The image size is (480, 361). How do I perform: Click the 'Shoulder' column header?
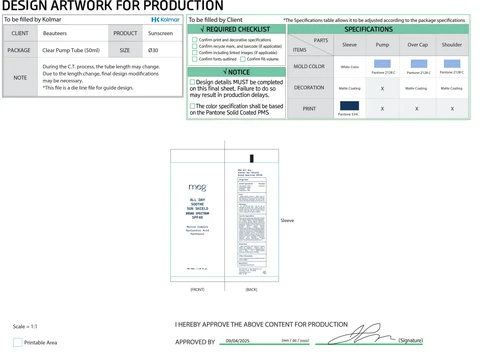[452, 45]
